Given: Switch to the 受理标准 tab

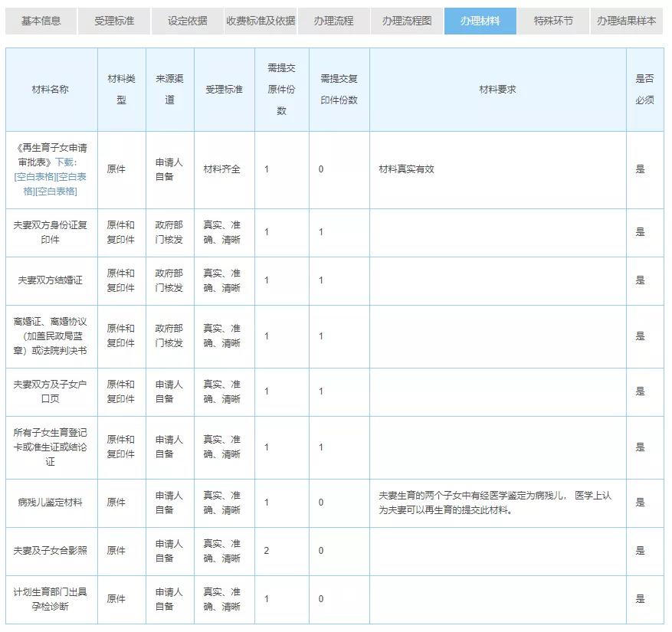Looking at the screenshot, I should [114, 21].
